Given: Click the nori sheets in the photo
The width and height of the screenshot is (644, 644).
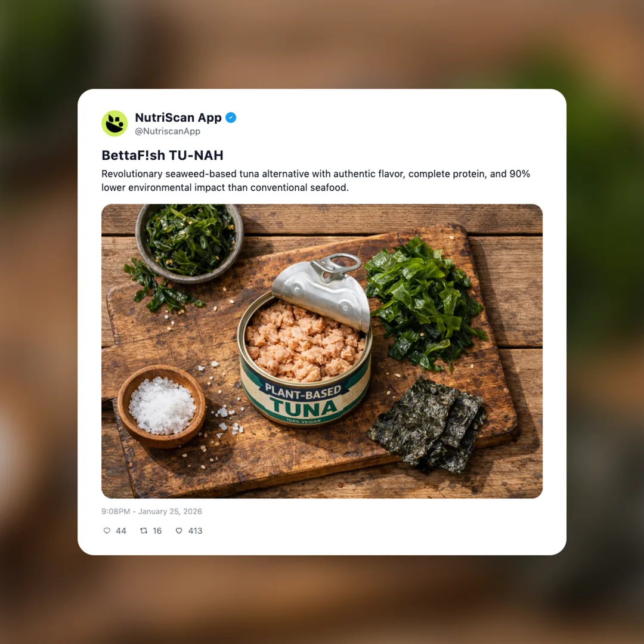Looking at the screenshot, I should coord(427,426).
